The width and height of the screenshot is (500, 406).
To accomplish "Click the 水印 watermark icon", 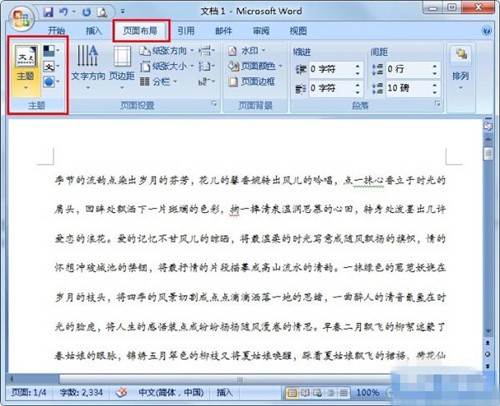I will tap(233, 51).
